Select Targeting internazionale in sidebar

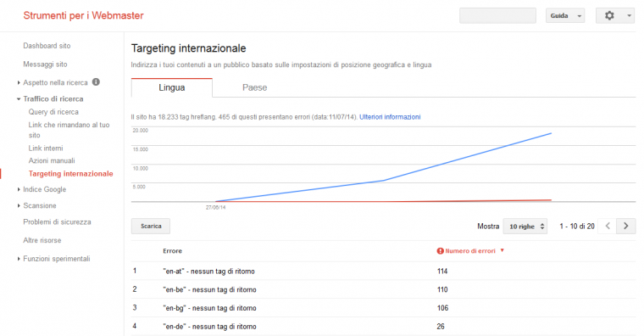(x=70, y=174)
